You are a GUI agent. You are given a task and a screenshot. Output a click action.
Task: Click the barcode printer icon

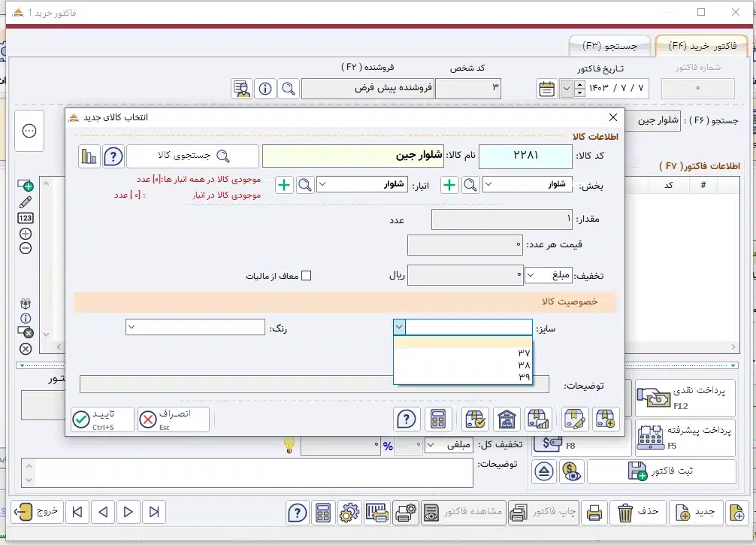[376, 512]
